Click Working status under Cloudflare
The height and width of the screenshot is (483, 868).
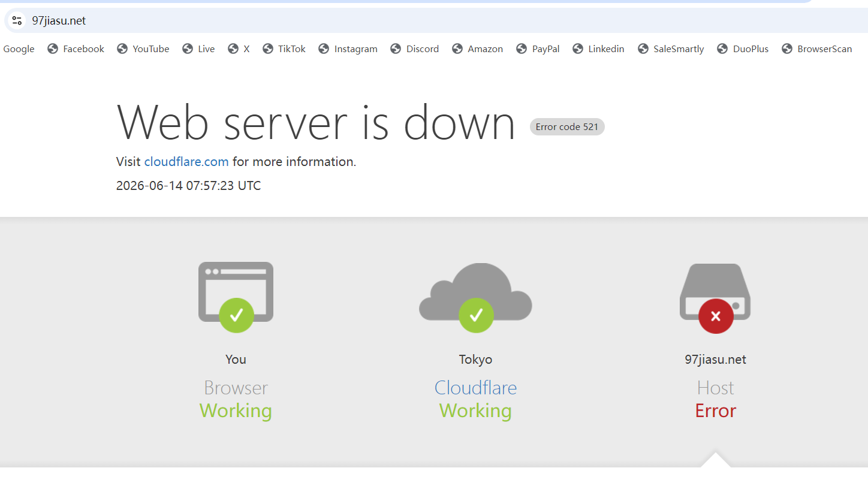click(x=475, y=410)
